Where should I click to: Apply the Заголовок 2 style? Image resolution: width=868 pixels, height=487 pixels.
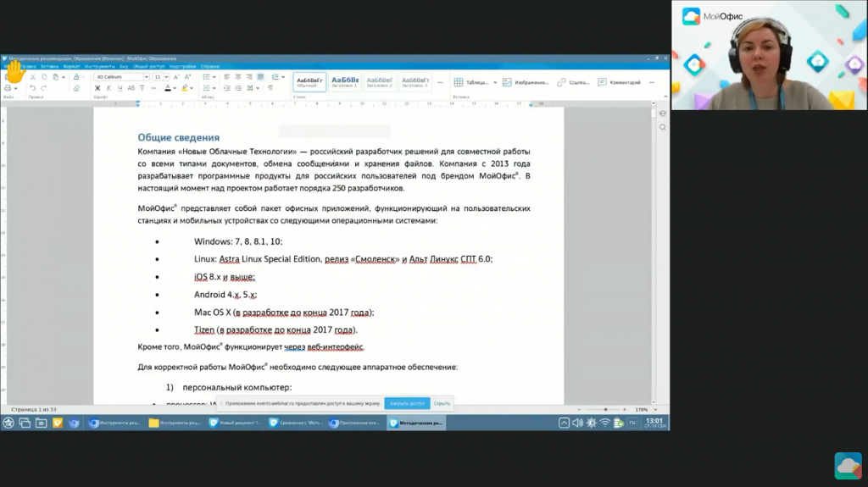pos(379,82)
